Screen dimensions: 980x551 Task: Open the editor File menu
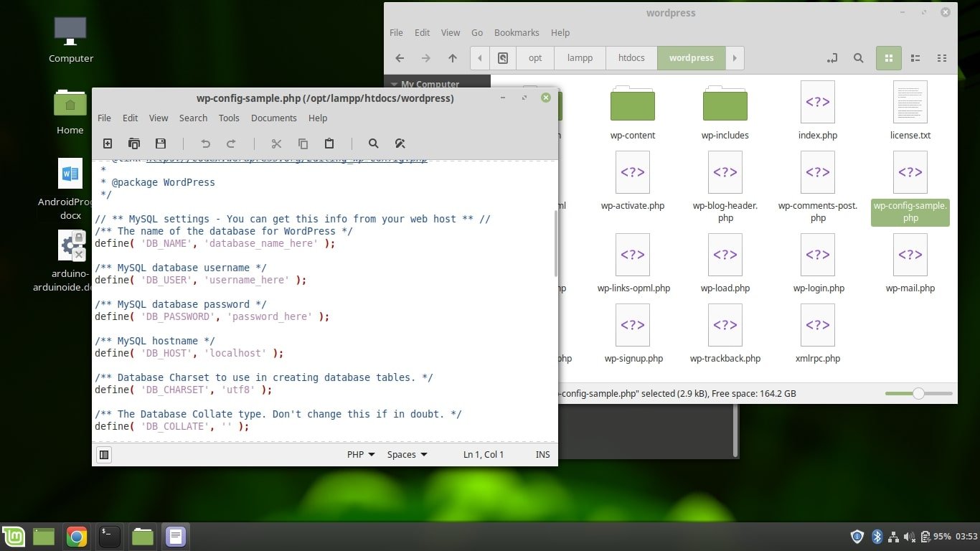104,118
